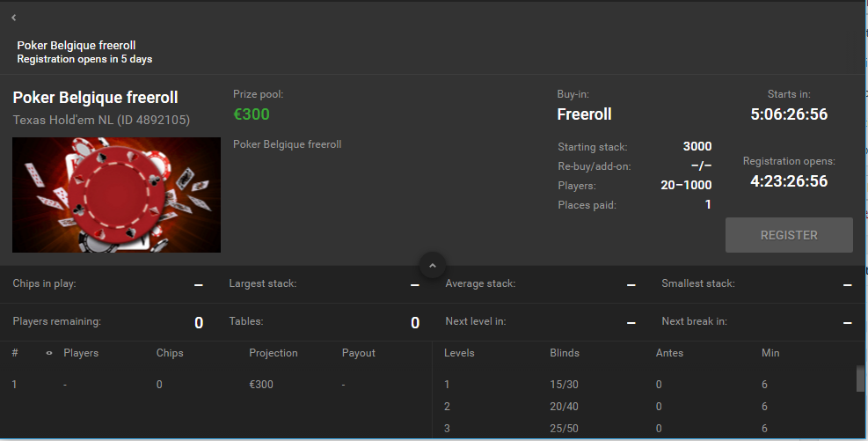Click the Projection column header

[274, 353]
